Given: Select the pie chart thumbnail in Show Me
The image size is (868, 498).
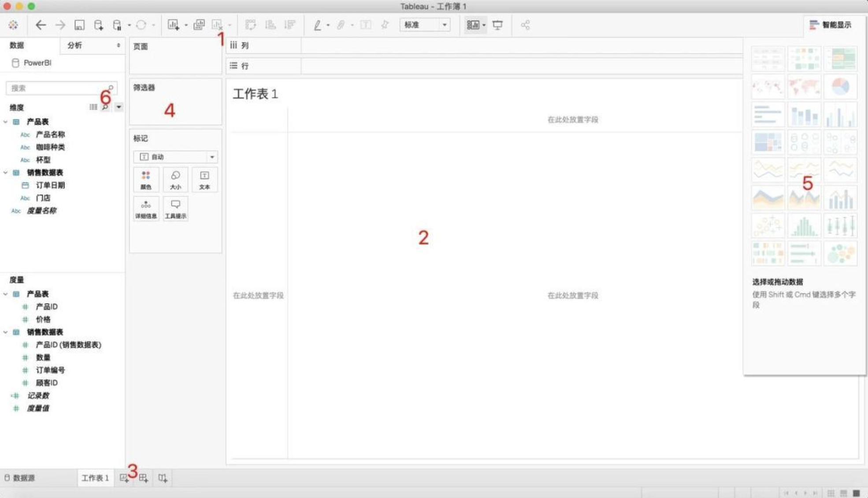Looking at the screenshot, I should [840, 86].
